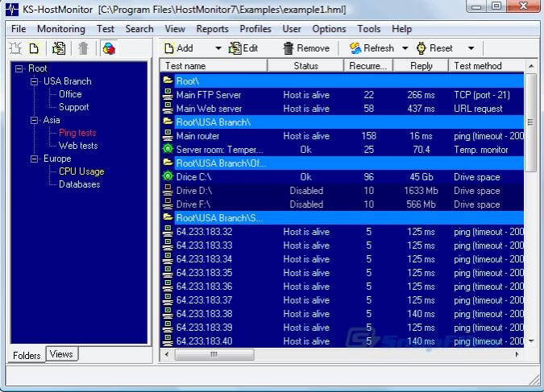This screenshot has height=392, width=544.
Task: Click the host icon beside 64.233.183.40
Action: click(x=168, y=340)
